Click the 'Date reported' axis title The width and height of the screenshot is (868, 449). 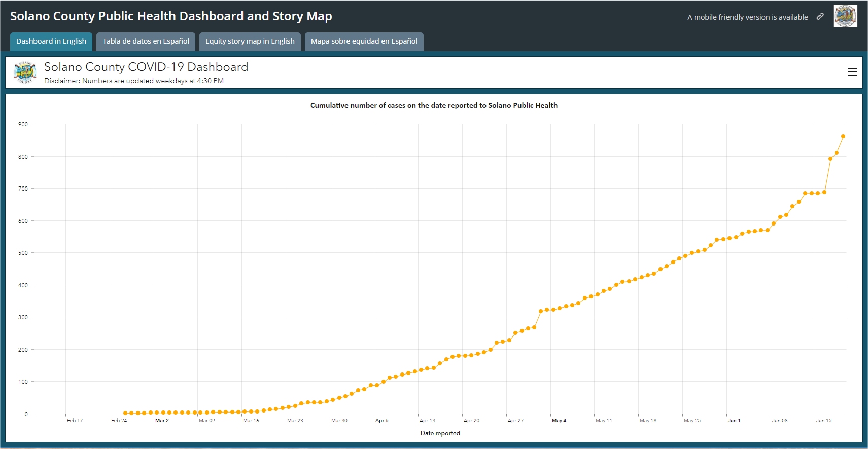click(440, 433)
